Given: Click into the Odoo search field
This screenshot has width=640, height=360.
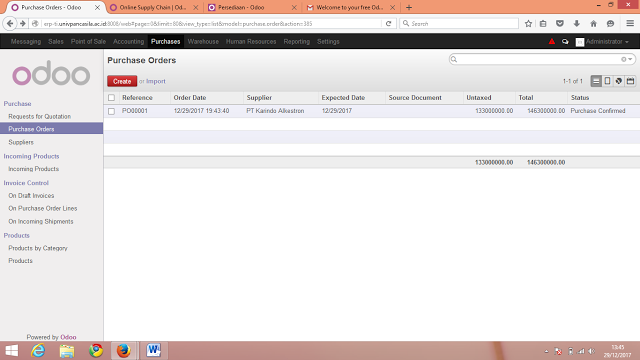Looking at the screenshot, I should click(x=539, y=60).
